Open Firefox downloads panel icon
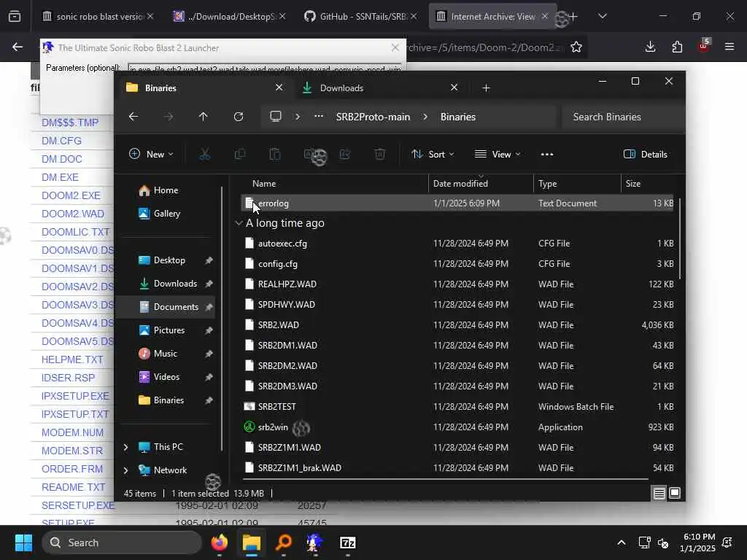 pos(650,47)
